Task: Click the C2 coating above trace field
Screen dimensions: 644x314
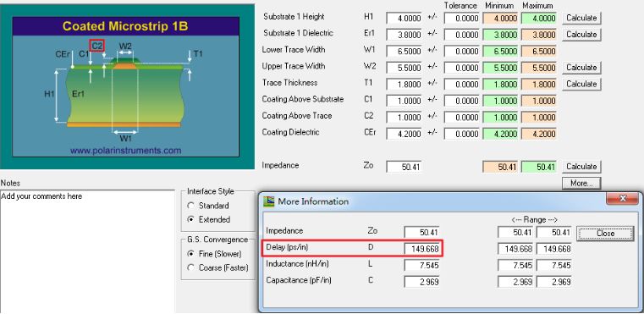Action: 405,118
